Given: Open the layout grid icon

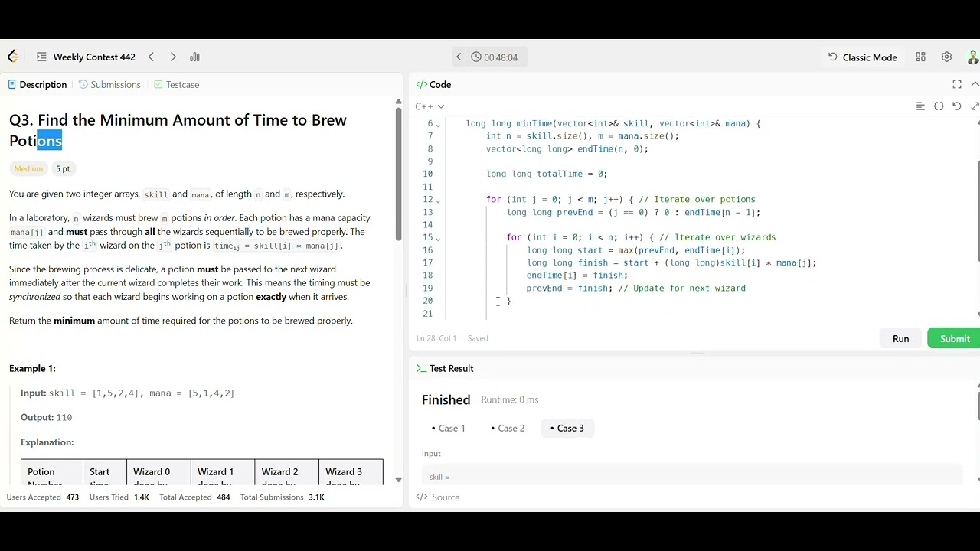Looking at the screenshot, I should click(x=921, y=57).
